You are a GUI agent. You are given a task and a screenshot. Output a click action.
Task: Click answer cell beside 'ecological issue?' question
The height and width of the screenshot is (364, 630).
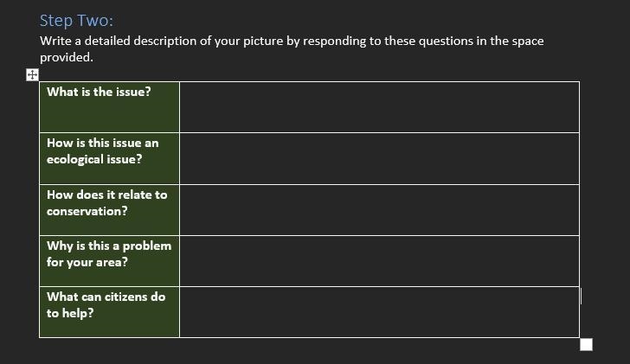(x=379, y=158)
